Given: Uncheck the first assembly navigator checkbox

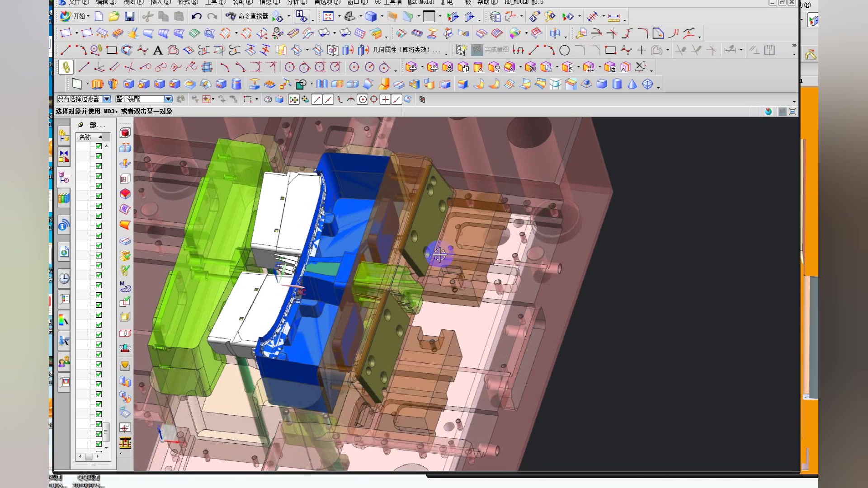Looking at the screenshot, I should point(99,146).
